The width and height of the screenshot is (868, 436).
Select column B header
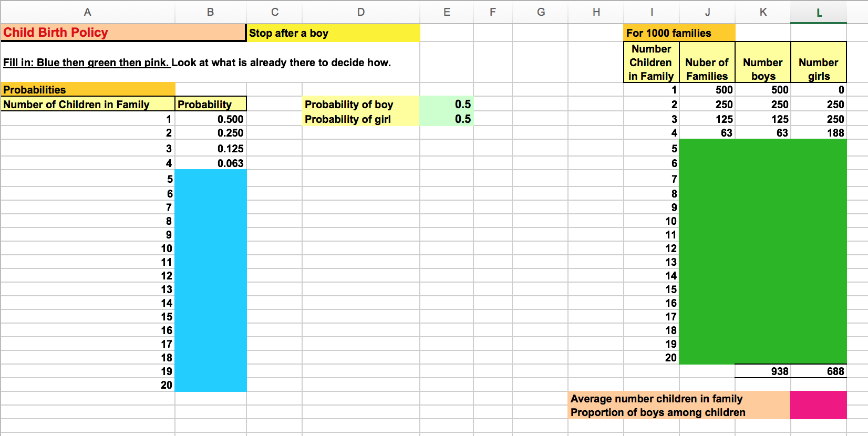[x=210, y=12]
